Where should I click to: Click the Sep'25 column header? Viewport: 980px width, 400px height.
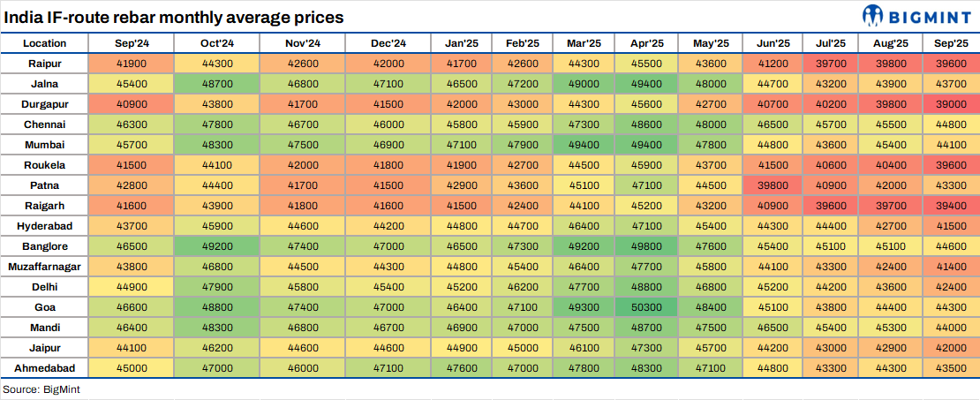pos(950,43)
